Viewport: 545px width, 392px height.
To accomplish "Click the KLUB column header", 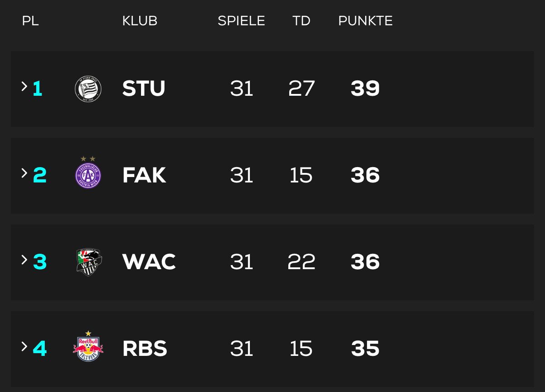I will point(140,21).
